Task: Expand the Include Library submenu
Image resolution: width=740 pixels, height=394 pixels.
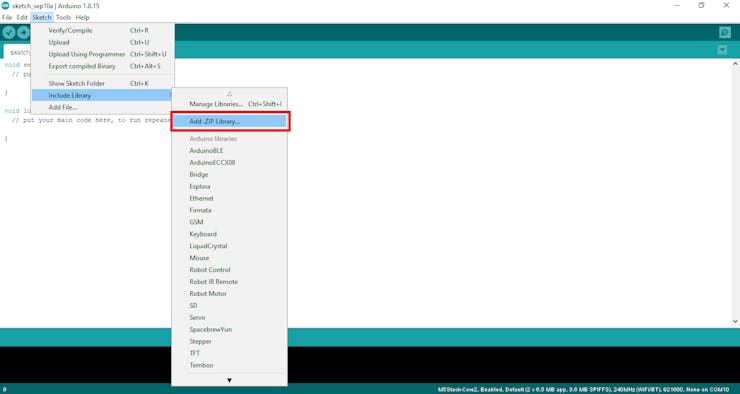Action: [x=103, y=95]
